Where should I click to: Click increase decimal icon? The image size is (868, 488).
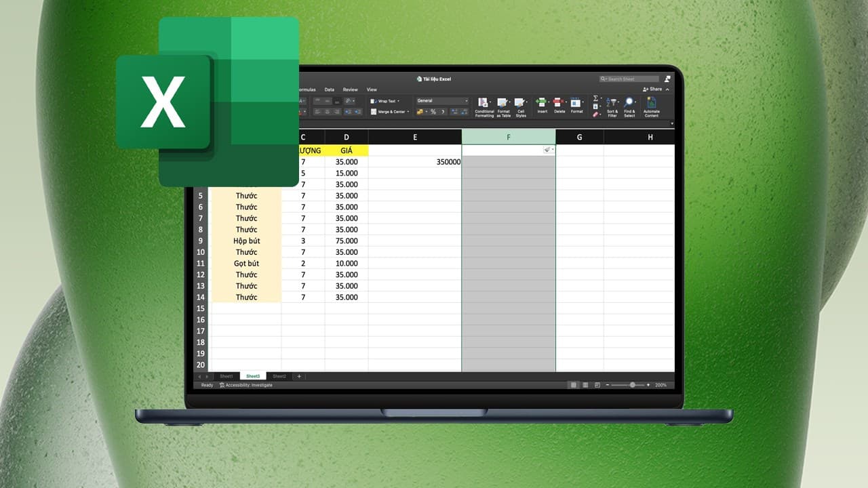click(x=454, y=112)
